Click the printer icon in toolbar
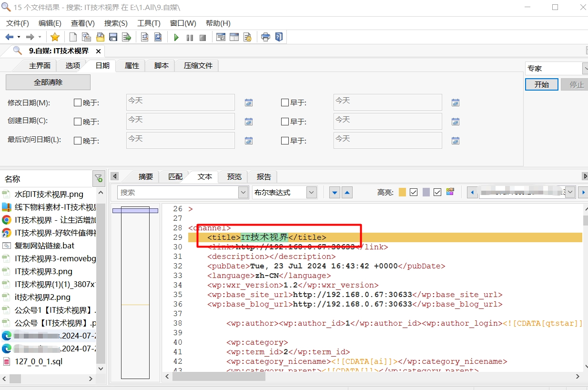The width and height of the screenshot is (588, 390). coord(265,37)
